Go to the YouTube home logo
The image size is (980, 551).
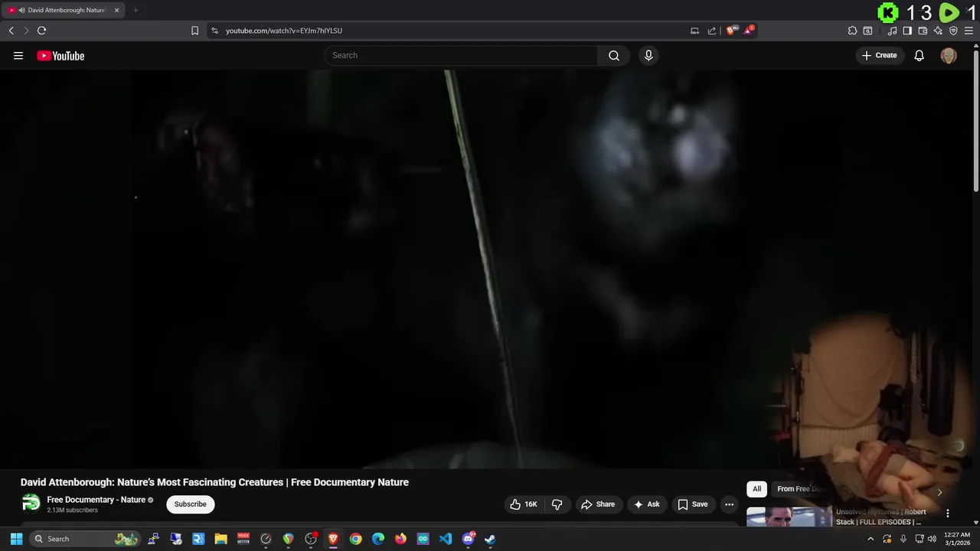click(x=60, y=55)
